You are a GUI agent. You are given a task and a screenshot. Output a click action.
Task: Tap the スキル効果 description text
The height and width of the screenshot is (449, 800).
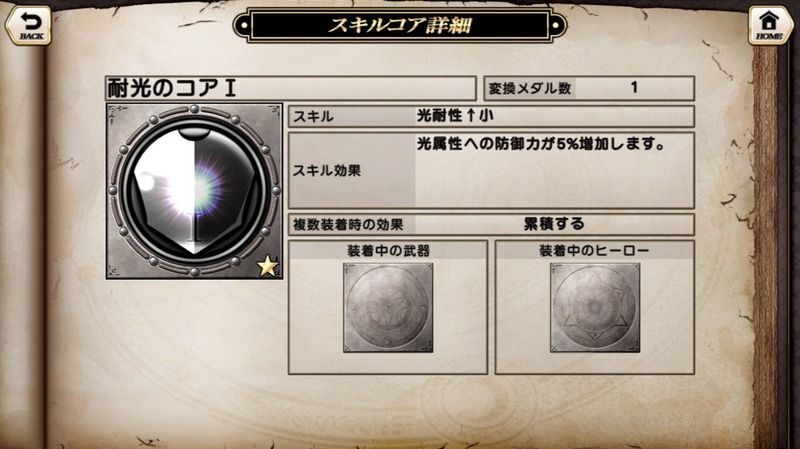click(541, 144)
